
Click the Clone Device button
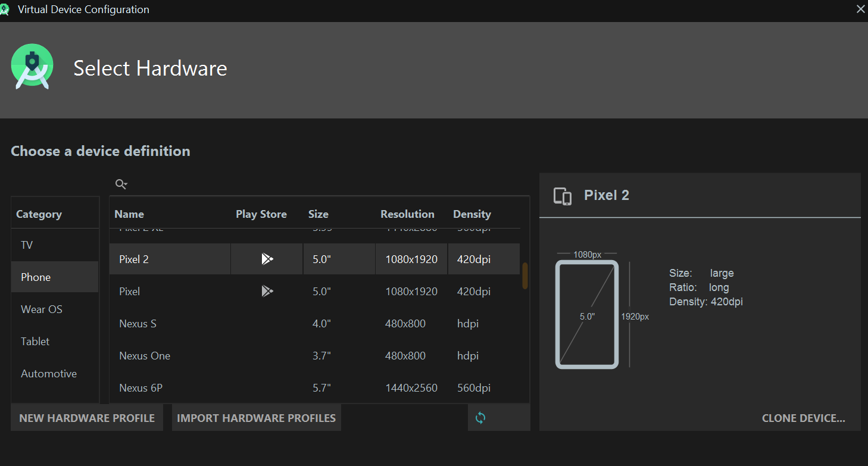point(803,418)
